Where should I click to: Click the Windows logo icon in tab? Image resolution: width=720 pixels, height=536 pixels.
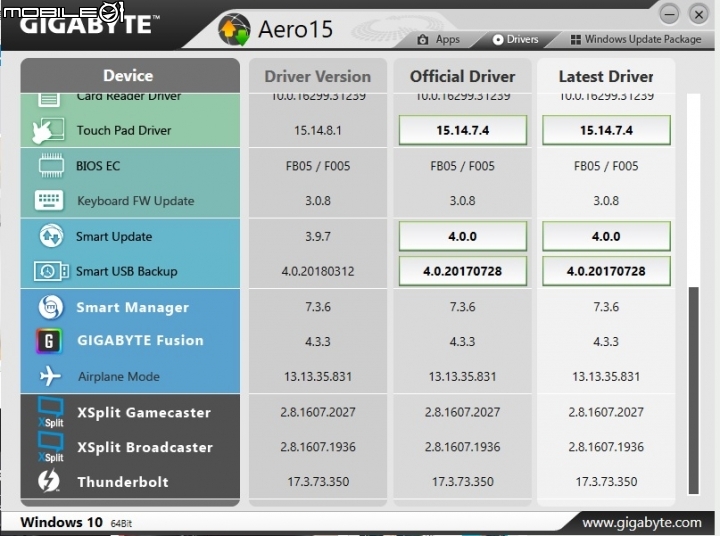point(575,39)
